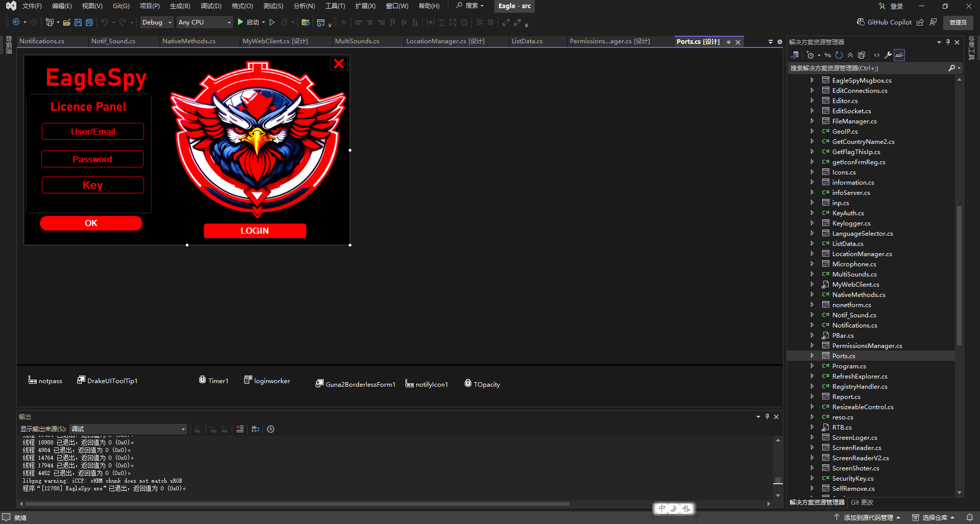This screenshot has height=524, width=980.
Task: Clear all output in Output panel
Action: click(x=240, y=429)
